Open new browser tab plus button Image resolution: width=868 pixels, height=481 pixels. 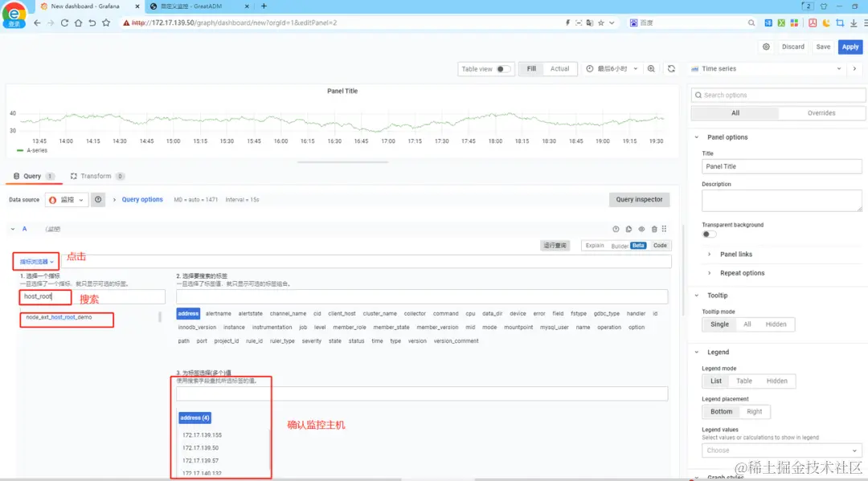coord(264,6)
